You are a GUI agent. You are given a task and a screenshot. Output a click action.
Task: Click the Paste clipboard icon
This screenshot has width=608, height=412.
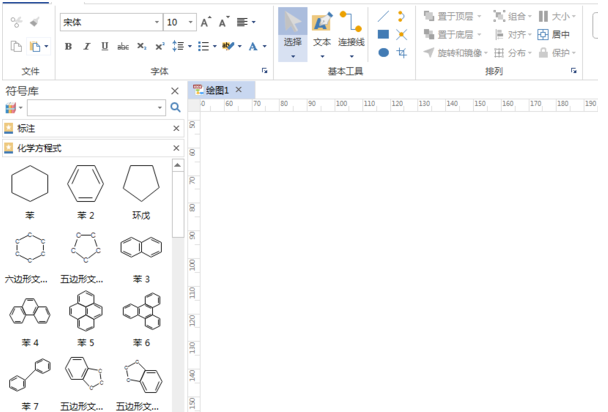click(35, 47)
